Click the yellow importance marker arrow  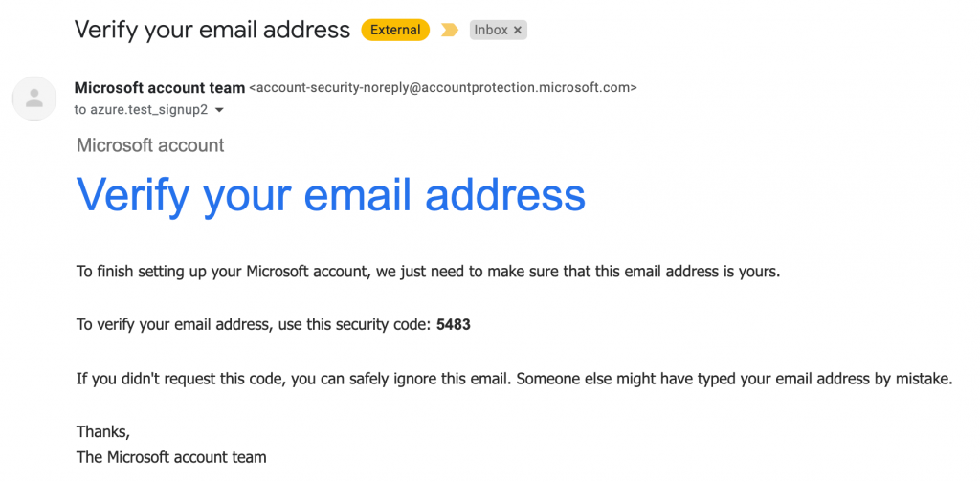450,30
